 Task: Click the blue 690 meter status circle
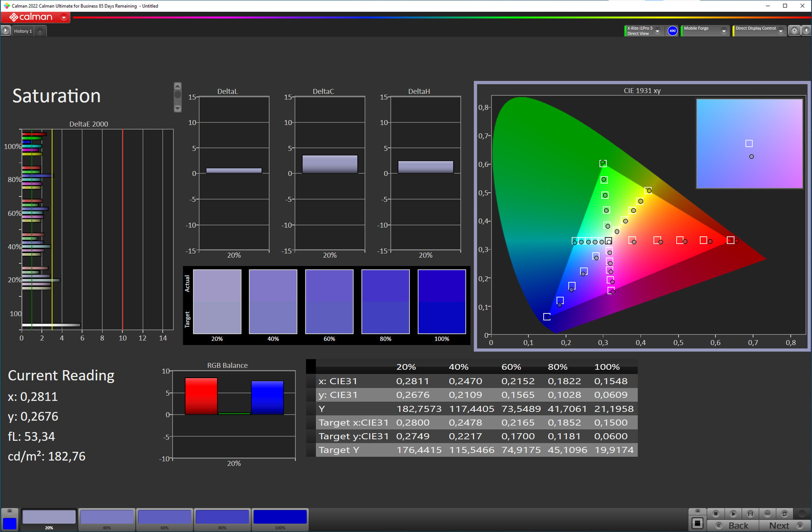[672, 31]
